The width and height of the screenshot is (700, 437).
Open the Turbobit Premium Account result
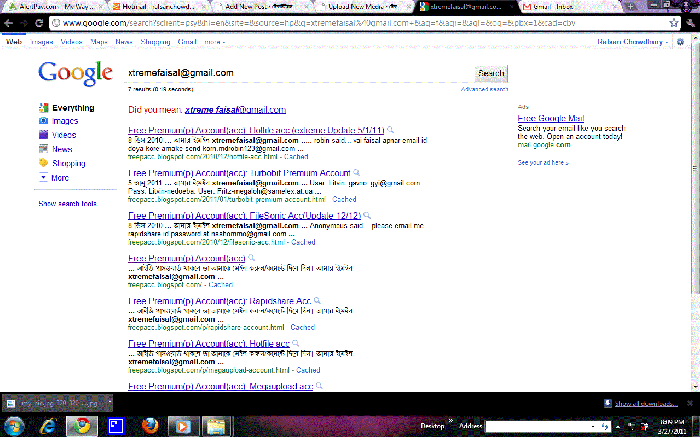[x=239, y=173]
